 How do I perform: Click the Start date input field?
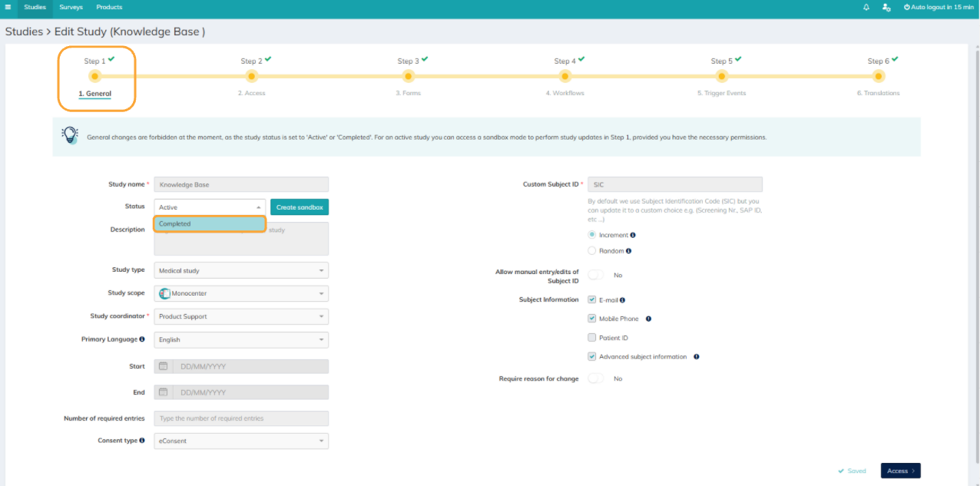pyautogui.click(x=250, y=367)
